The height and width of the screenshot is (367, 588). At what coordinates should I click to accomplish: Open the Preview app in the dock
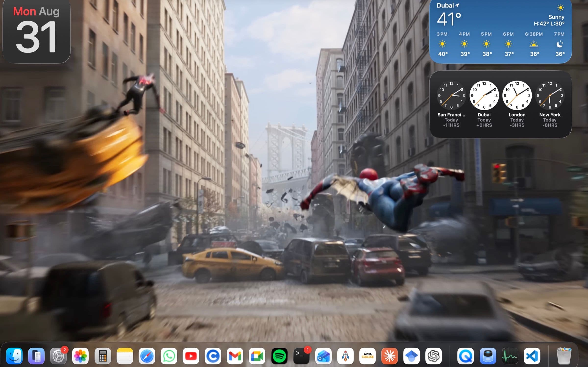tap(488, 356)
